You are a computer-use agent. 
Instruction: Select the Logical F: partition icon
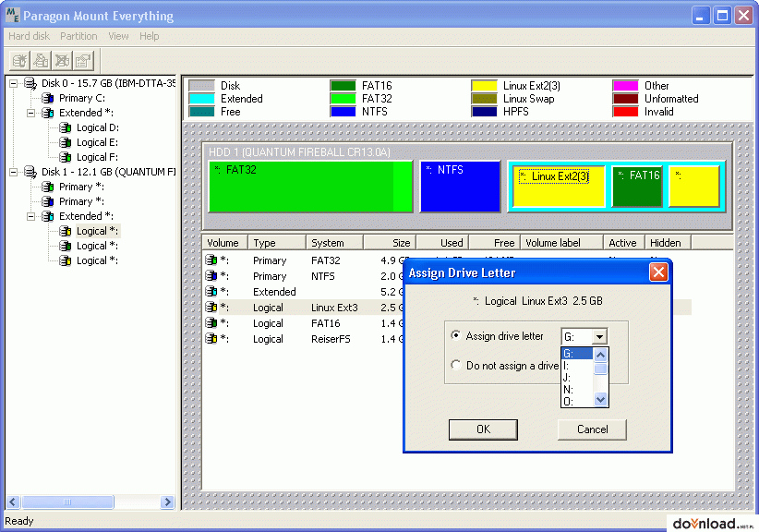[x=66, y=157]
